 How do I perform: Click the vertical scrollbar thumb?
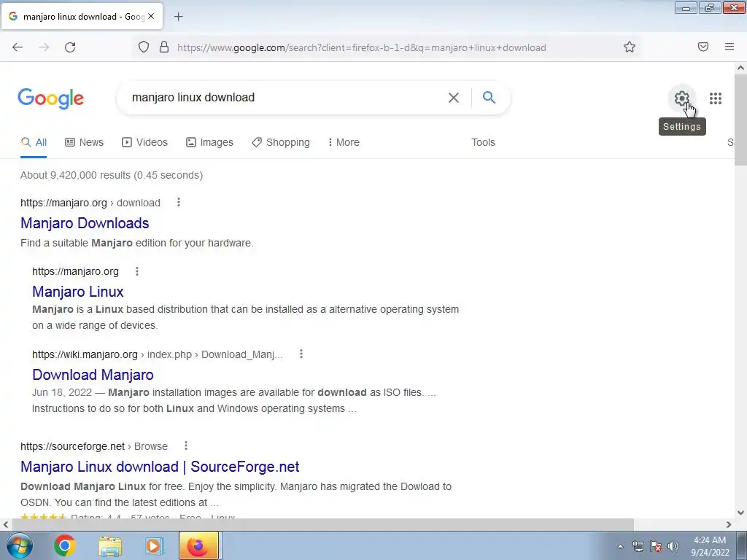point(741,120)
